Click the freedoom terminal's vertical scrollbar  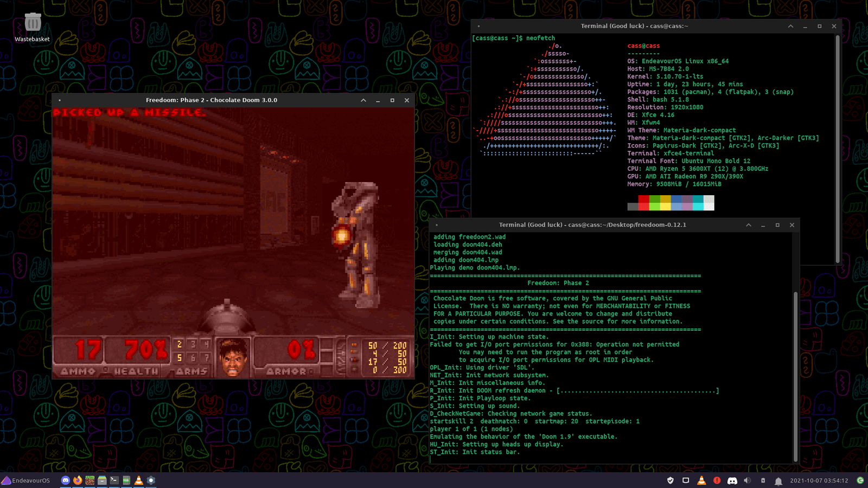[x=795, y=374]
